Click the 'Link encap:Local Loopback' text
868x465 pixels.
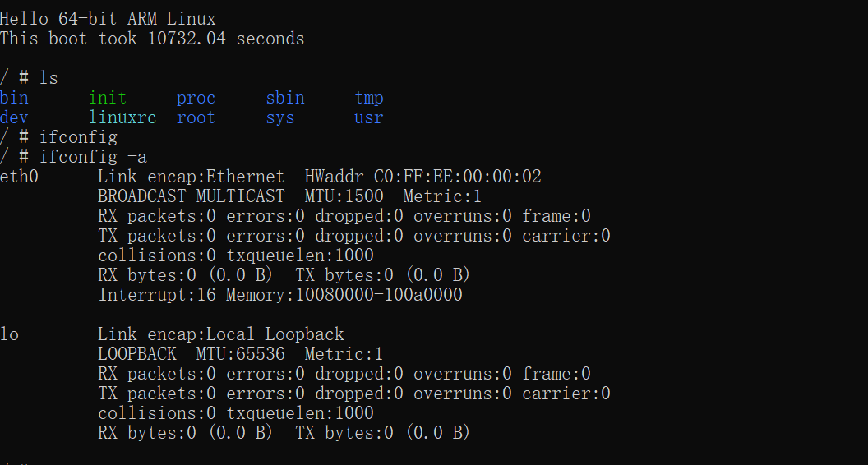coord(221,334)
